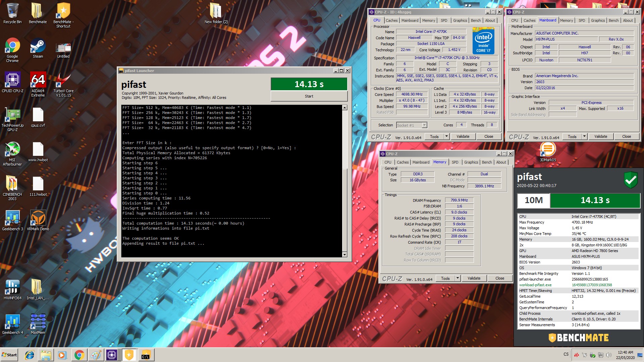Click the 10M label in BenchMate panel

533,200
